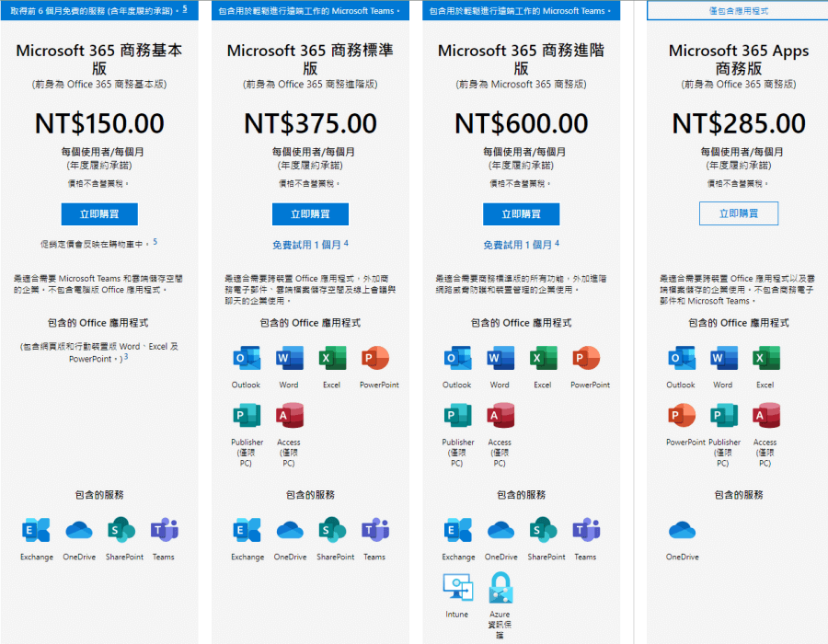Click 包含的服務 heading in Apps 商務版

pyautogui.click(x=739, y=495)
